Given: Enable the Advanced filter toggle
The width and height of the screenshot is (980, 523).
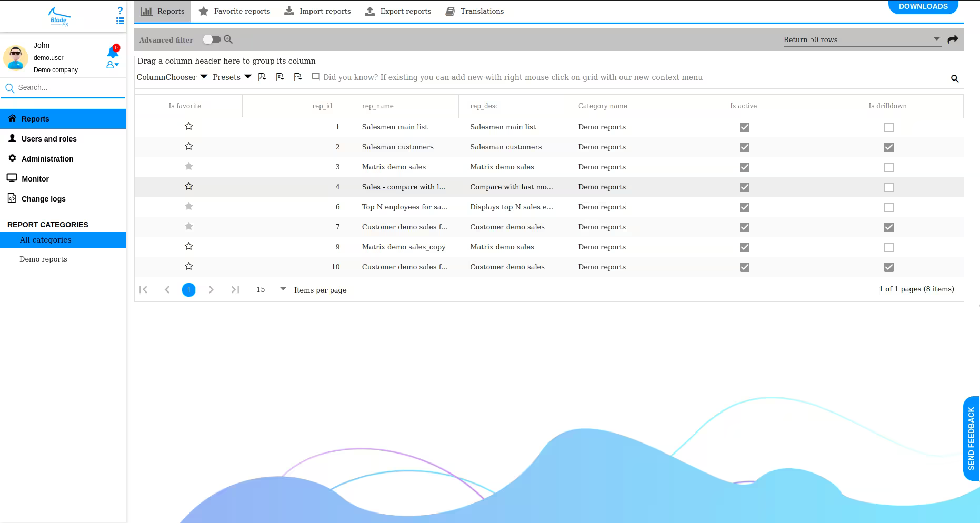Looking at the screenshot, I should coord(212,39).
